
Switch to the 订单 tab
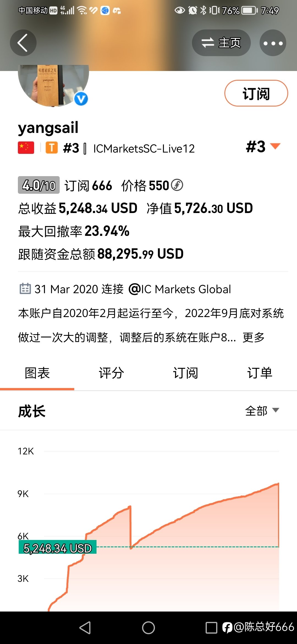260,373
